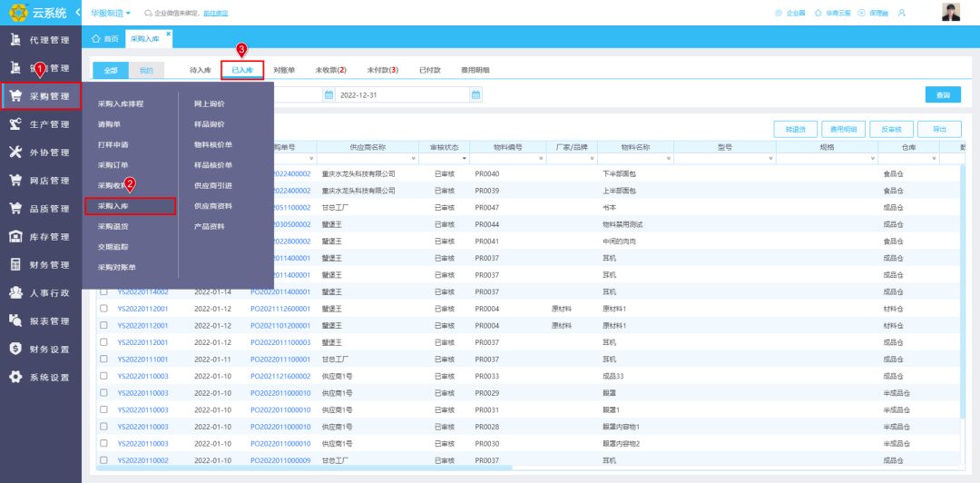Screen dimensions: 980x483
Task: Expand the 华服制造 company dropdown
Action: pos(111,13)
